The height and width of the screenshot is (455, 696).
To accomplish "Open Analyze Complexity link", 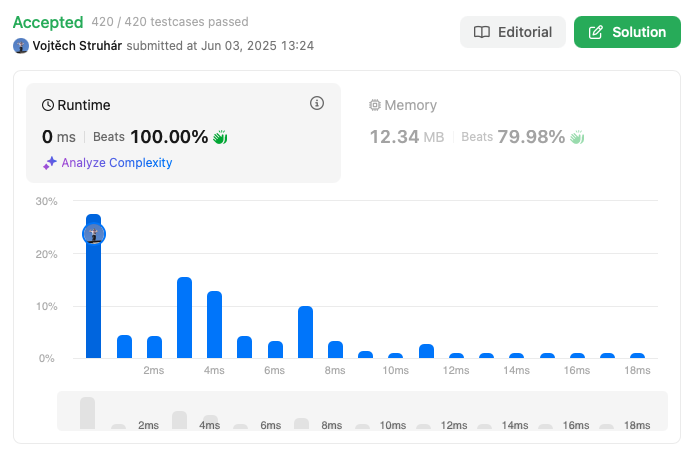I will coord(117,163).
